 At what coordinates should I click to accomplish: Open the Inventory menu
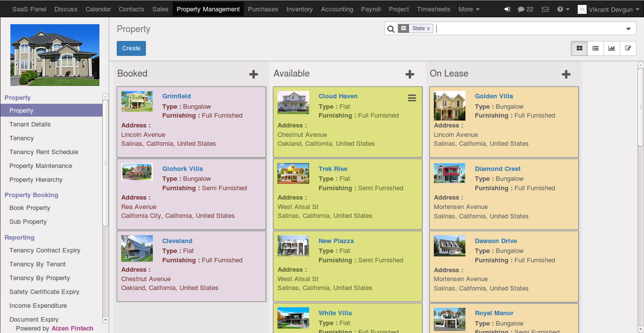click(x=300, y=9)
